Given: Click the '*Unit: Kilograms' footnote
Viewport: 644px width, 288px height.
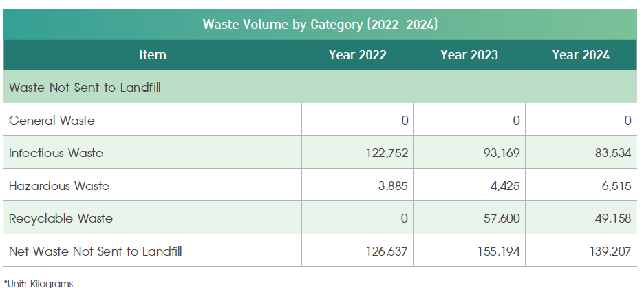Looking at the screenshot, I should pos(39,282).
